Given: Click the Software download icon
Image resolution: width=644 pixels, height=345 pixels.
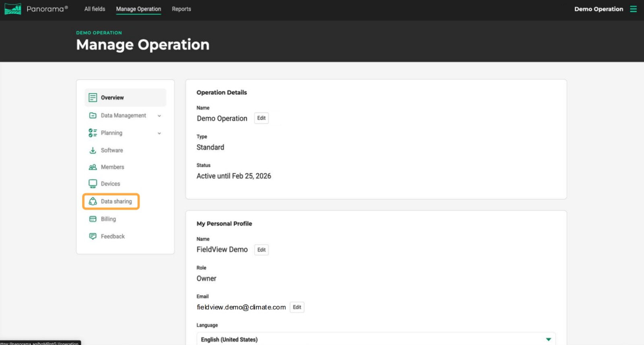Looking at the screenshot, I should 93,150.
